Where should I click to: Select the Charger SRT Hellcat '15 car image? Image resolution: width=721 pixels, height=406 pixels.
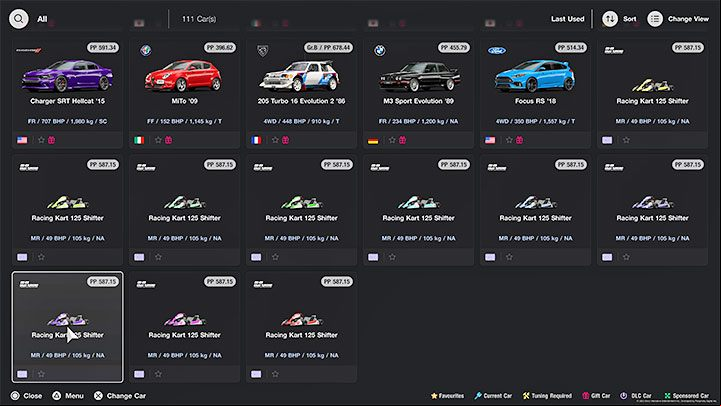[67, 75]
